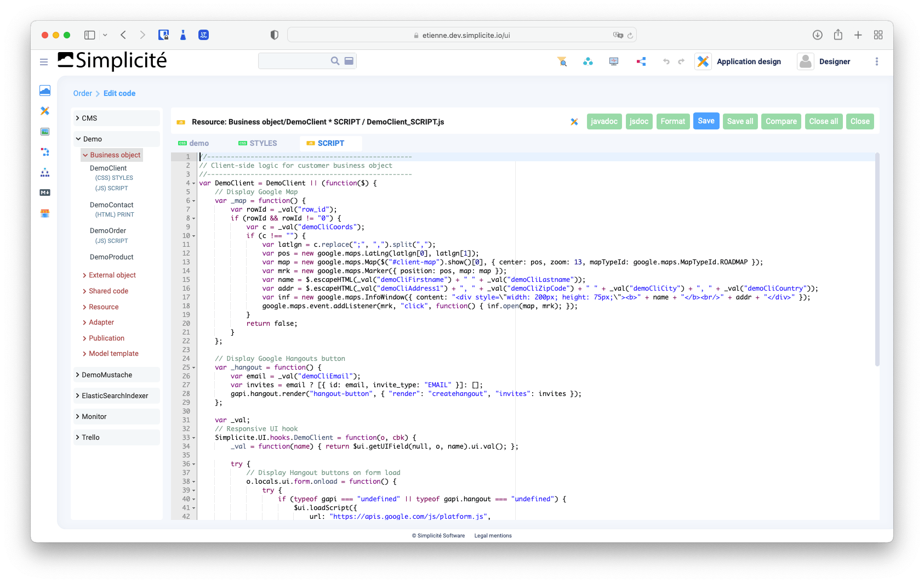Click the cross icon next to the javadoc button
Image resolution: width=924 pixels, height=583 pixels.
click(x=574, y=122)
